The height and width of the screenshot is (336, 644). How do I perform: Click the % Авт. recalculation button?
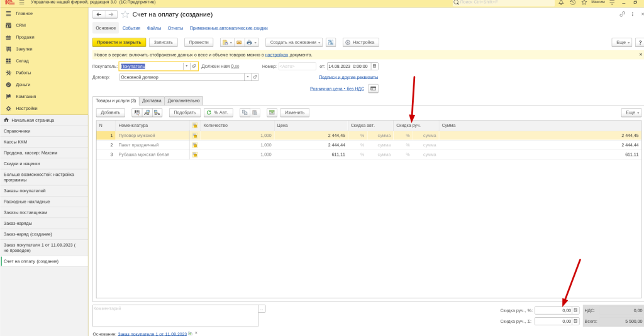pyautogui.click(x=218, y=112)
